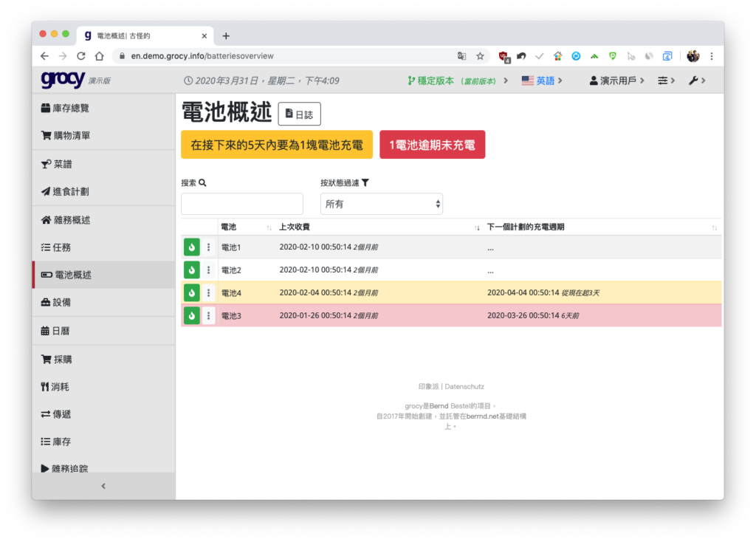
Task: Track charge cycle for 電池3
Action: (191, 316)
